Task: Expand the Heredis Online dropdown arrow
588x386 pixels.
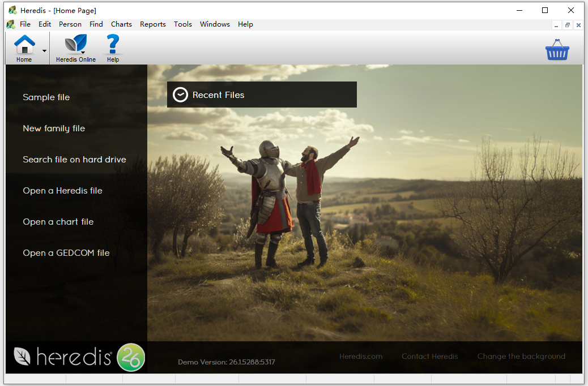Action: coord(83,53)
